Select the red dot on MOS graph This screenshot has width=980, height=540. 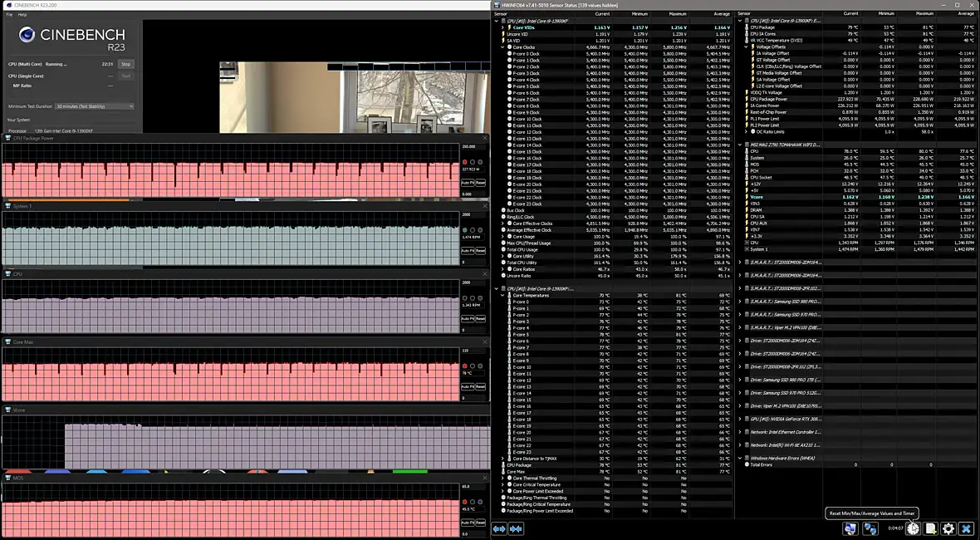click(464, 502)
